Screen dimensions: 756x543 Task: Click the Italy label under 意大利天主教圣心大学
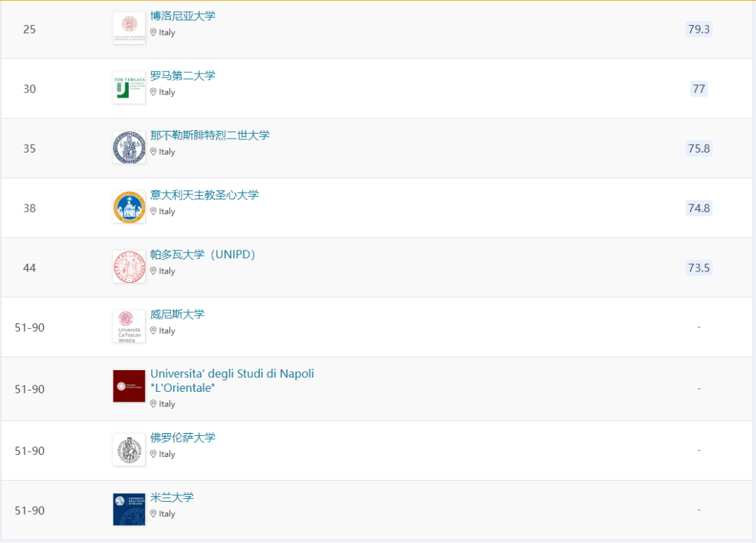(167, 212)
